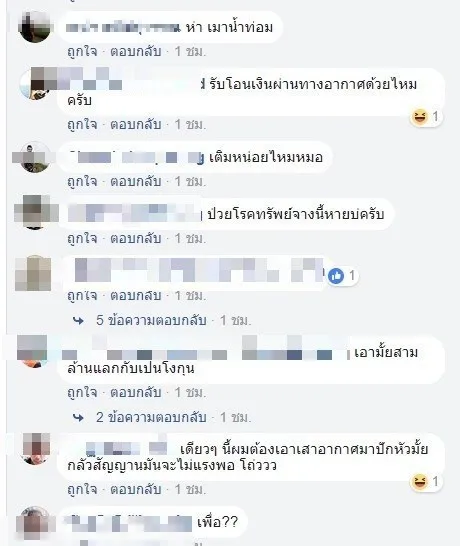Reply to เอามั้ยสามล้าน comment

click(135, 393)
